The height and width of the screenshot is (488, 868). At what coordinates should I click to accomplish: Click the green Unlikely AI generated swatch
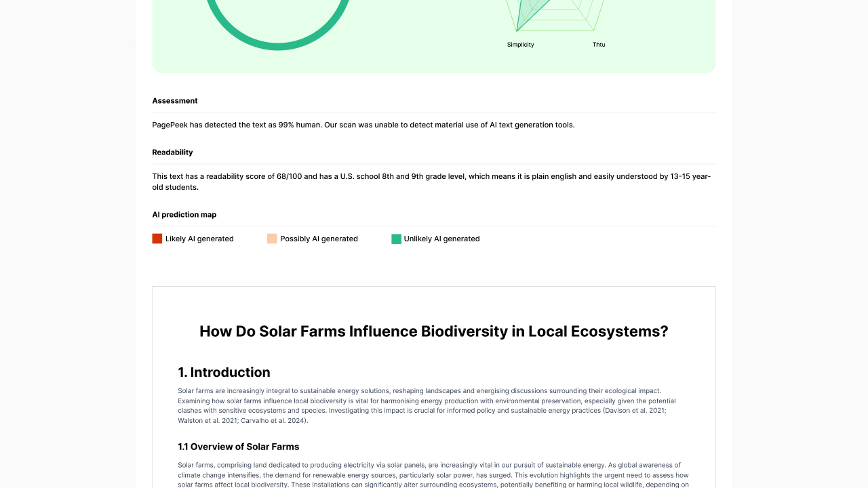[x=397, y=239]
